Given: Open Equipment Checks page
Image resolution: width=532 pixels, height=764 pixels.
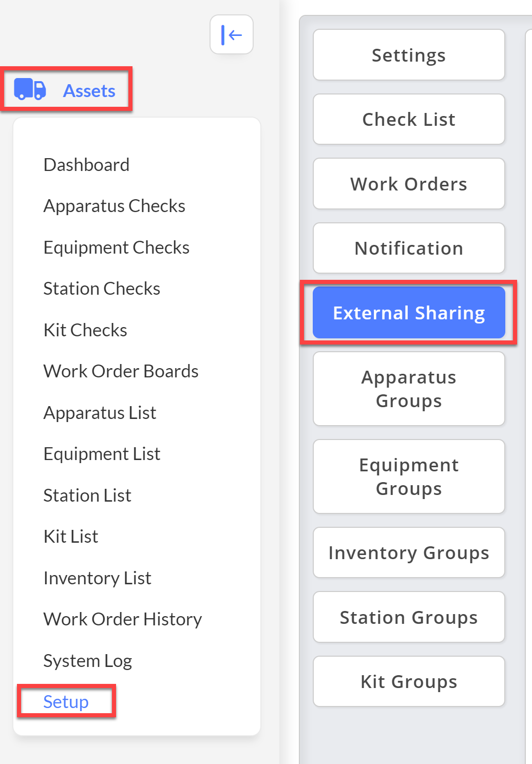Looking at the screenshot, I should [116, 247].
